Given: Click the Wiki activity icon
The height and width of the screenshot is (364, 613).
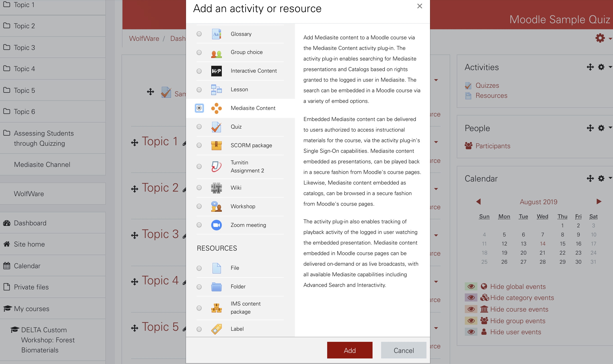Looking at the screenshot, I should point(216,188).
